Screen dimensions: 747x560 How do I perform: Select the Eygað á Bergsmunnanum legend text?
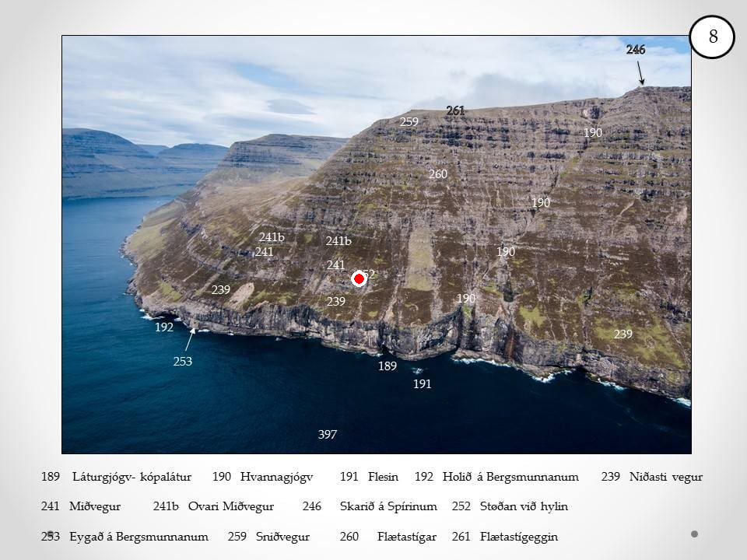139,537
